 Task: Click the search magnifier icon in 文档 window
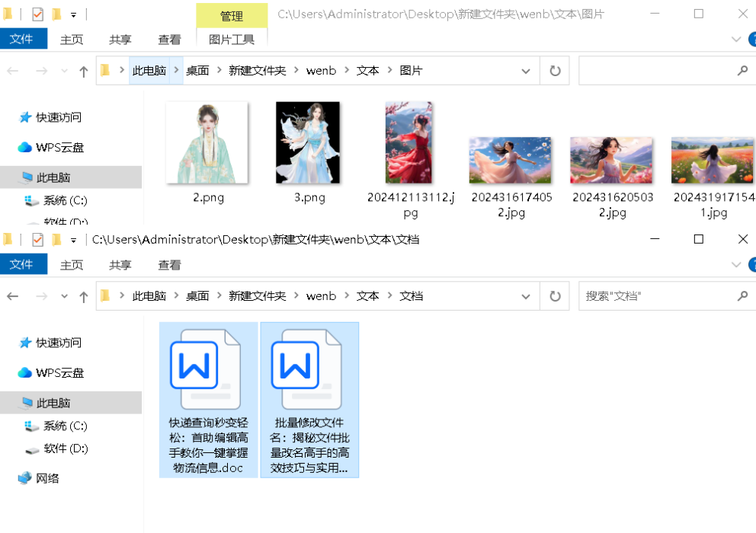[742, 296]
